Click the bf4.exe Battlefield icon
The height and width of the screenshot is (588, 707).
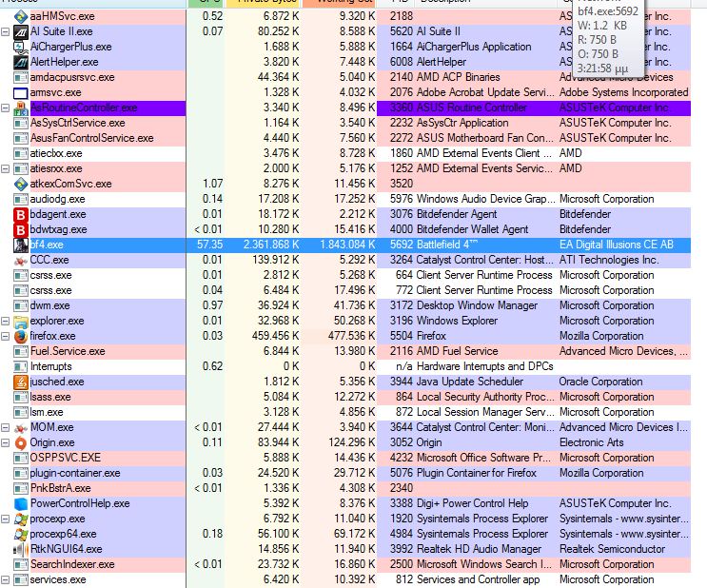[x=21, y=245]
